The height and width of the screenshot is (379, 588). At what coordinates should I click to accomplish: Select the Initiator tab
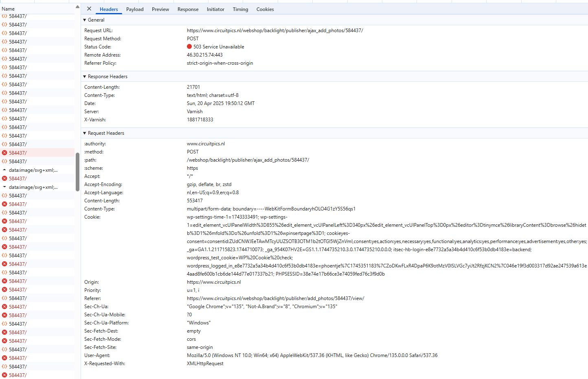(x=215, y=9)
